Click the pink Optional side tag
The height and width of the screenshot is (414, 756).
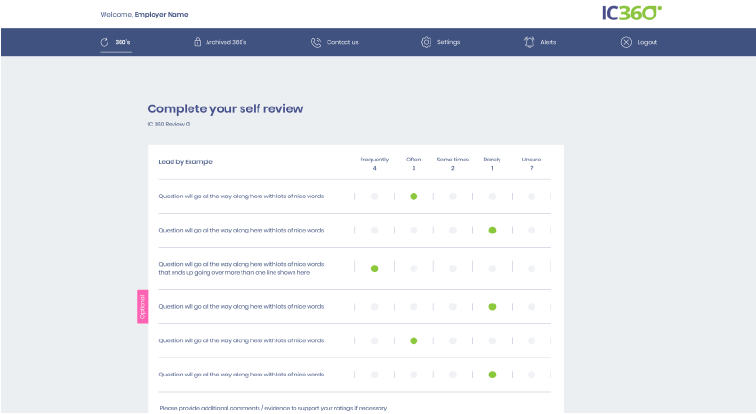pyautogui.click(x=142, y=307)
